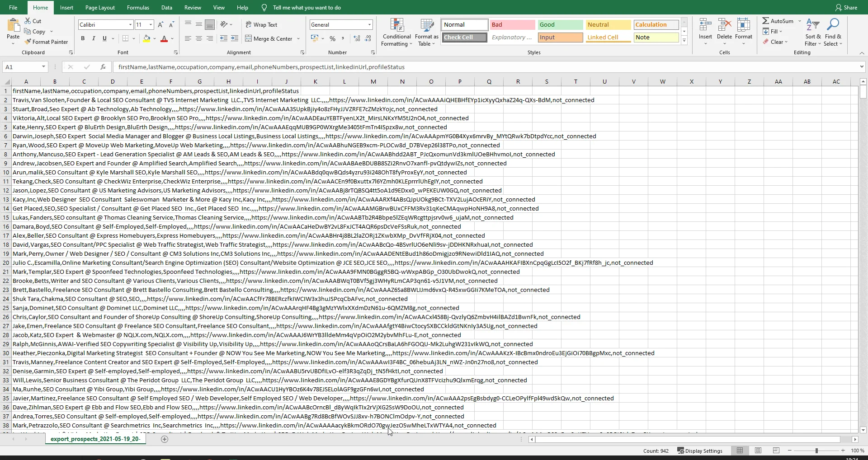Click the column K header
This screenshot has width=868, height=460.
[x=315, y=81]
